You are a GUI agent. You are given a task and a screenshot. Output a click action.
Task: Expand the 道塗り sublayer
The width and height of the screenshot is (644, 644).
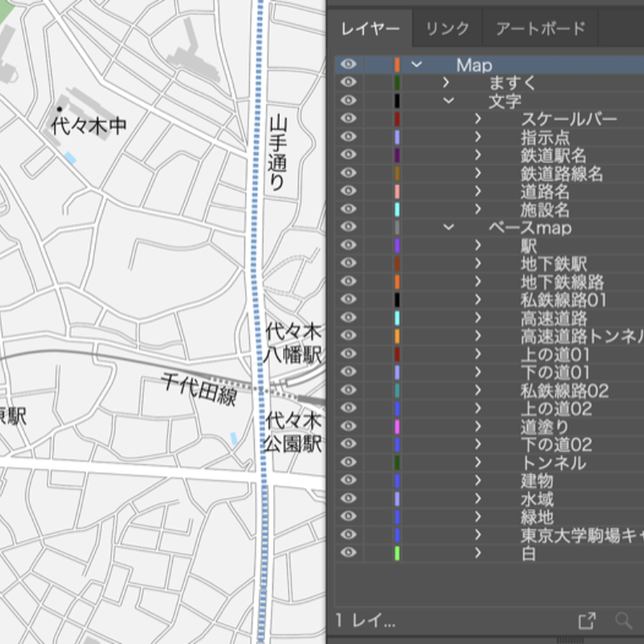pos(477,426)
